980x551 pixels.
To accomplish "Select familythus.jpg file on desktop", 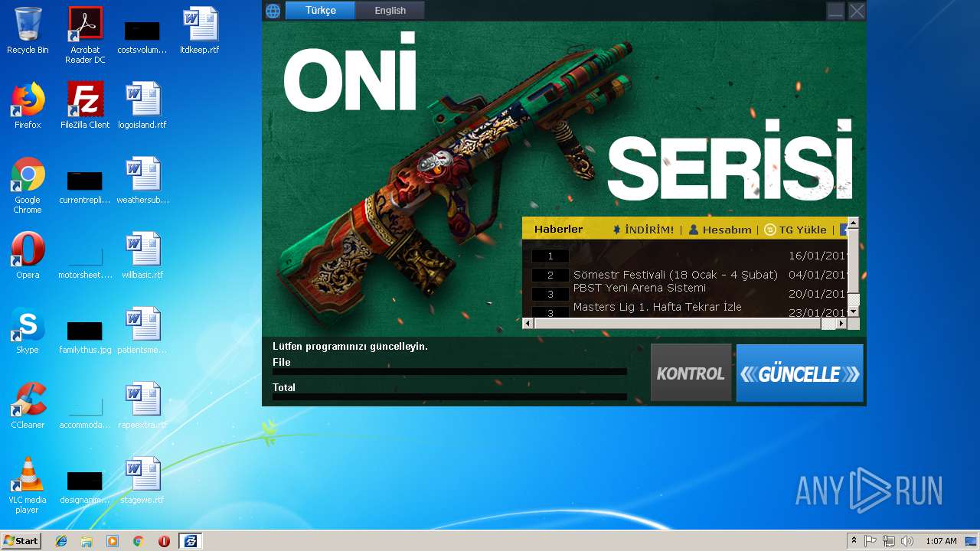I will (85, 337).
